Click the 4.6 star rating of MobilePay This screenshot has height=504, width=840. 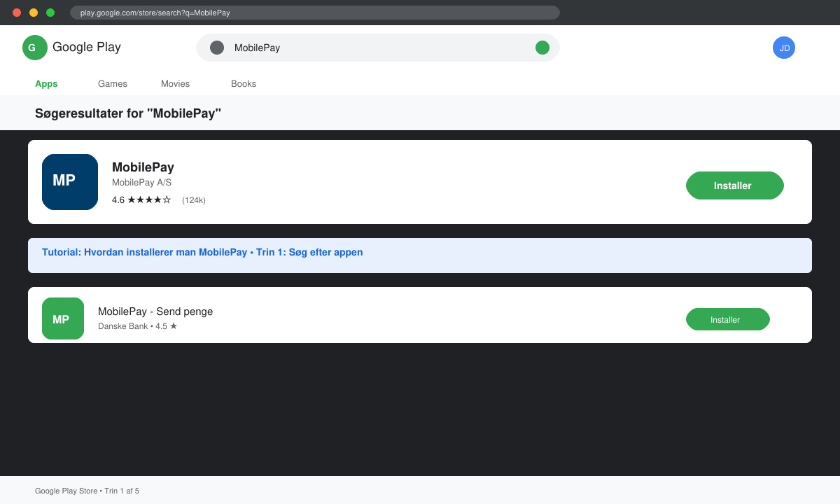tap(141, 200)
